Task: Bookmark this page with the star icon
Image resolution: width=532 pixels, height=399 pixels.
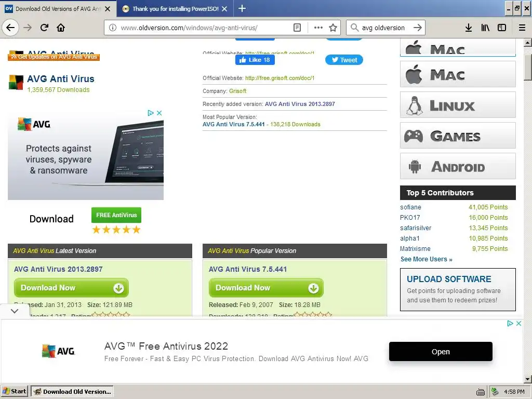Action: (333, 28)
